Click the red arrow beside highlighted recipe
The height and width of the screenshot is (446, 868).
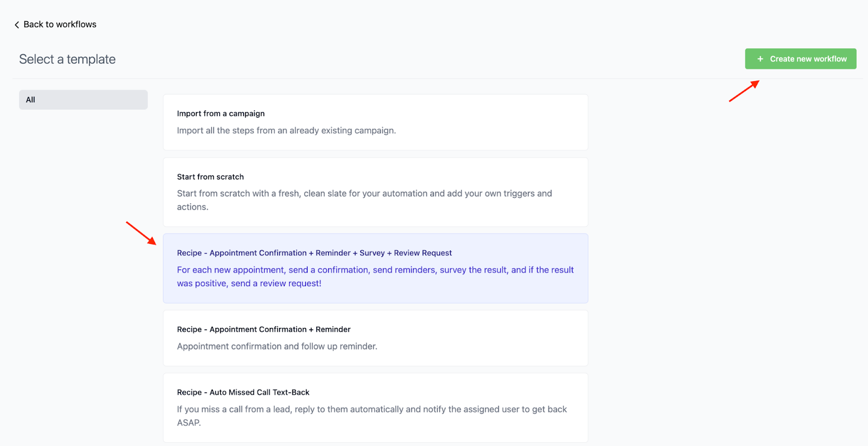141,233
